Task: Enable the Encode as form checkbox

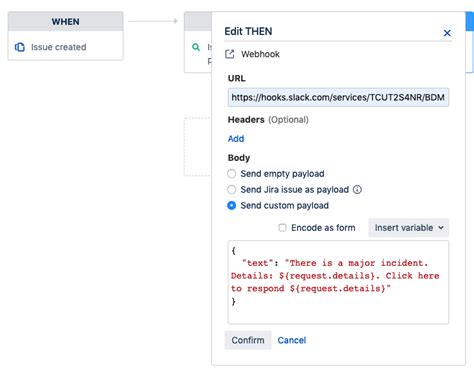Action: point(282,228)
